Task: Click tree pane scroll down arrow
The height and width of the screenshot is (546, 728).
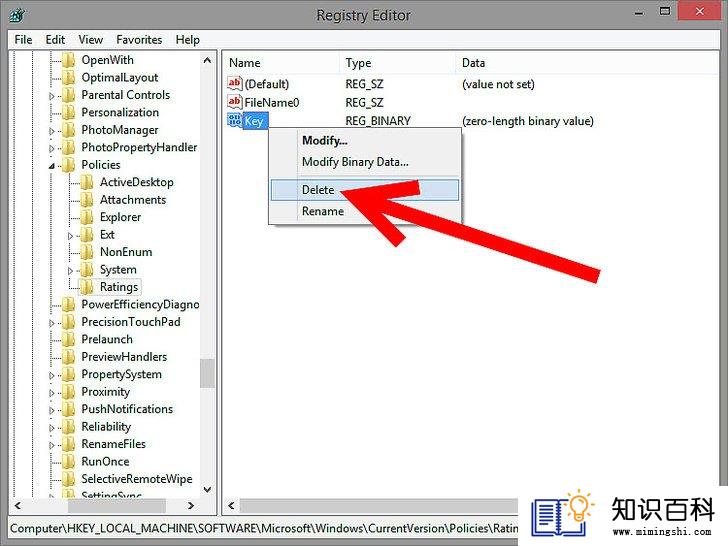Action: (x=208, y=489)
